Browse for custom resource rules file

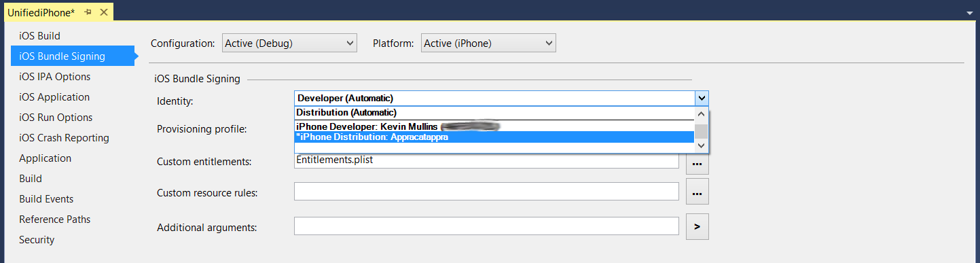coord(697,192)
